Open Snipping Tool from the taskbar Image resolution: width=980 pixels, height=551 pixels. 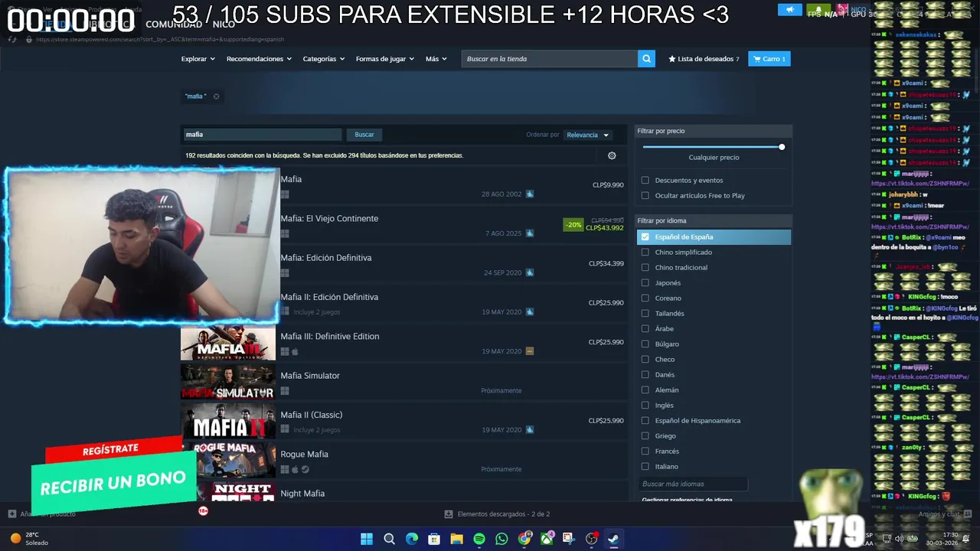point(569,539)
